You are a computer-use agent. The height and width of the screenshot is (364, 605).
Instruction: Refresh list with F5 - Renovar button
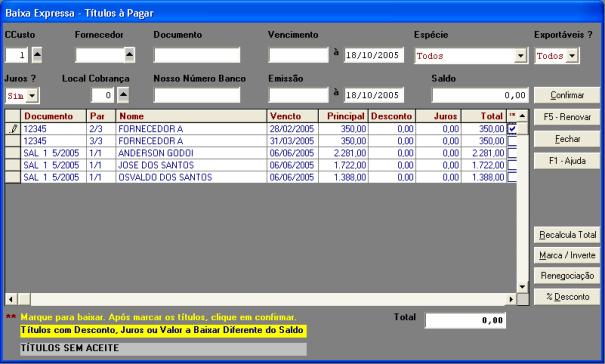(x=567, y=117)
